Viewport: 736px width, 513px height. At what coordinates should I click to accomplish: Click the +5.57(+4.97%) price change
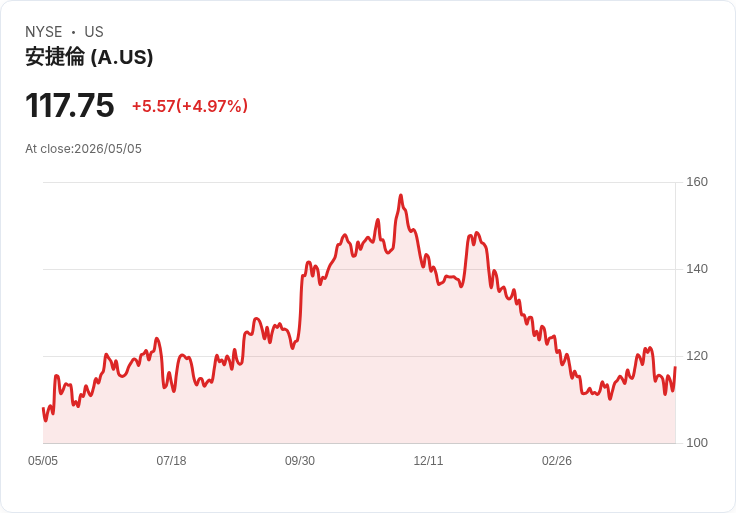click(x=190, y=106)
